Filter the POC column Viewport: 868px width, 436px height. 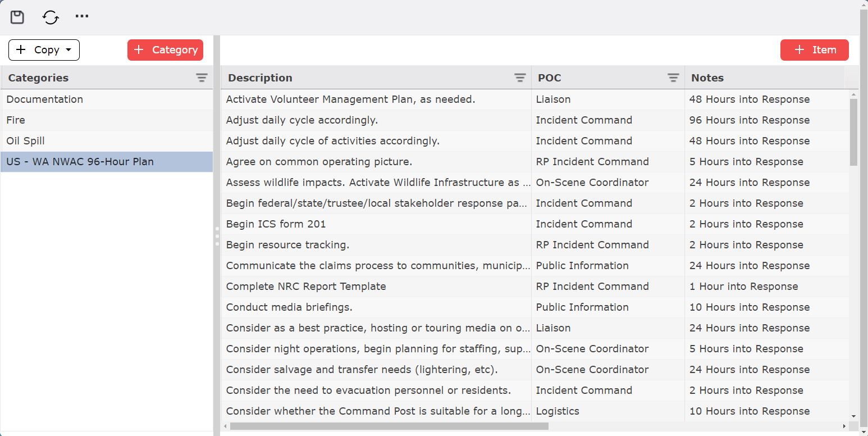[673, 78]
